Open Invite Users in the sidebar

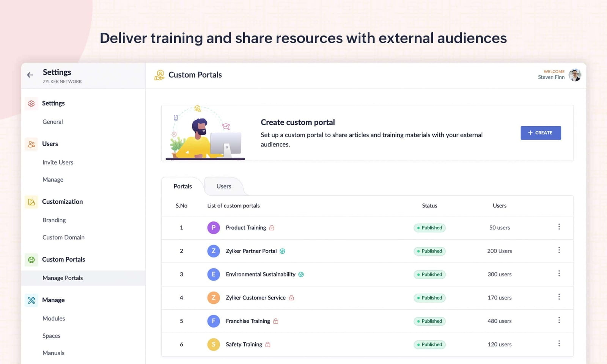[x=58, y=162]
